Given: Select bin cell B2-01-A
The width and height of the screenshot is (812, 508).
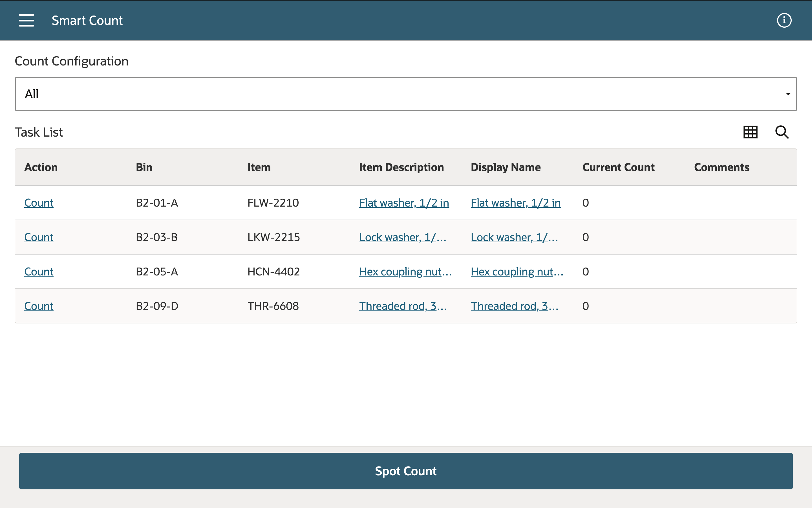Looking at the screenshot, I should [x=157, y=203].
